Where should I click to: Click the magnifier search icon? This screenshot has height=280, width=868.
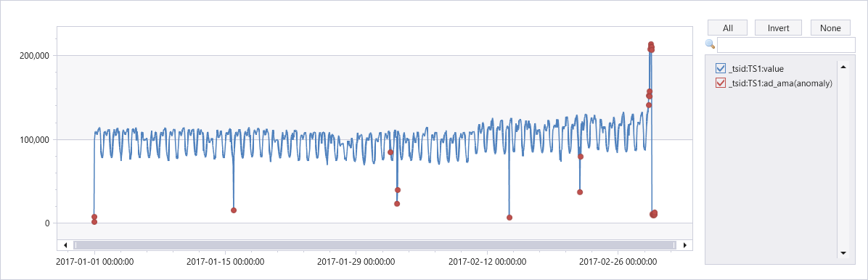710,44
